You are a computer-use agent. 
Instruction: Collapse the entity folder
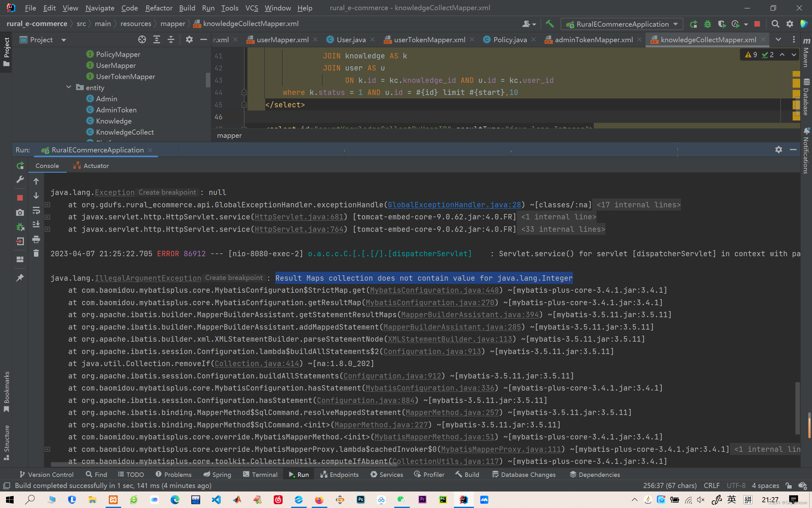click(69, 87)
